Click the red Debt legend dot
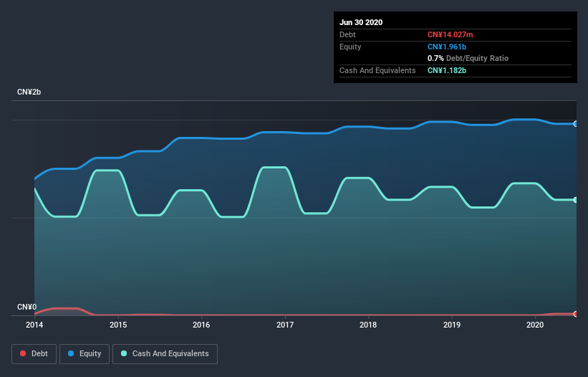 pos(23,353)
